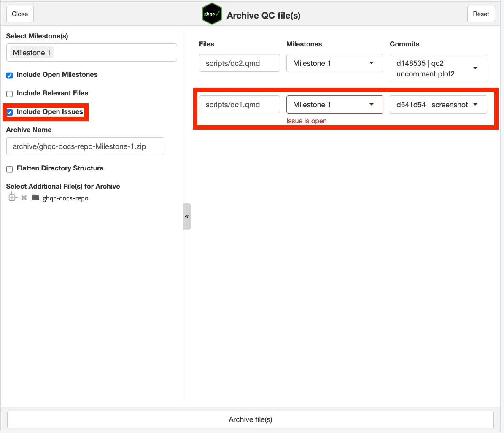This screenshot has width=504, height=433.
Task: Enable Flatten Directory Structure checkbox
Action: click(x=10, y=169)
